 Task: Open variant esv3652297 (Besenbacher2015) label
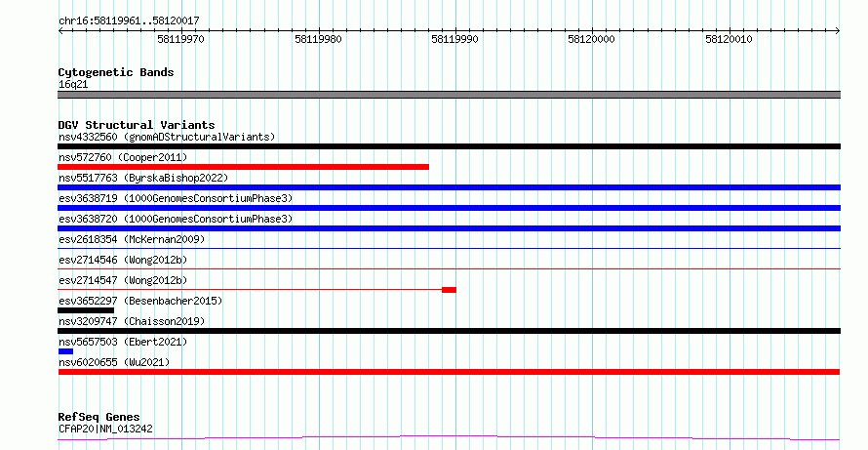140,301
